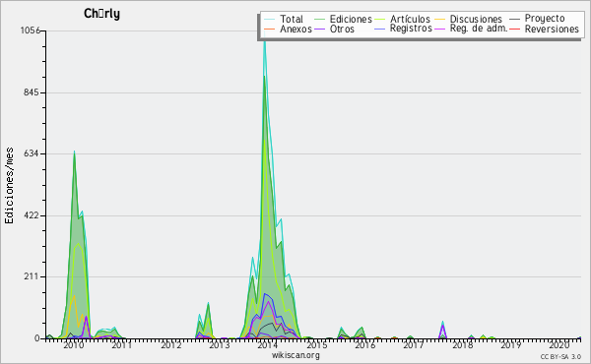This screenshot has height=364, width=591.
Task: Click the yellow Discusiones line swatch
Action: click(440, 20)
